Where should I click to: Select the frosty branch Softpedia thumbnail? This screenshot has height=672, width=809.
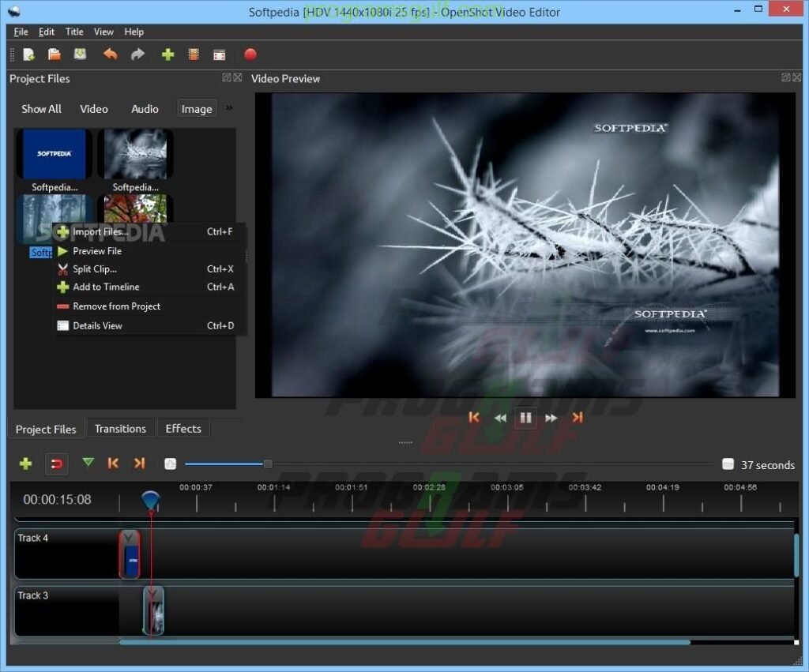[136, 154]
